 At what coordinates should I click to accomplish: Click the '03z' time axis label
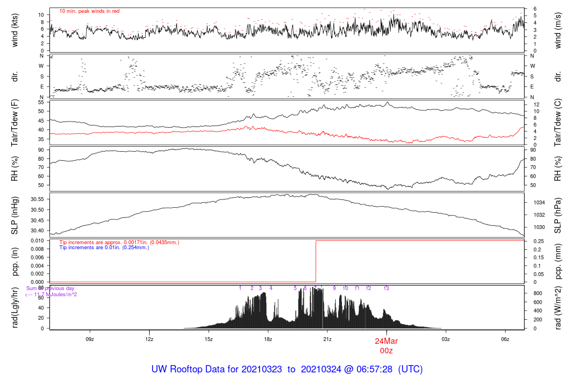[446, 339]
